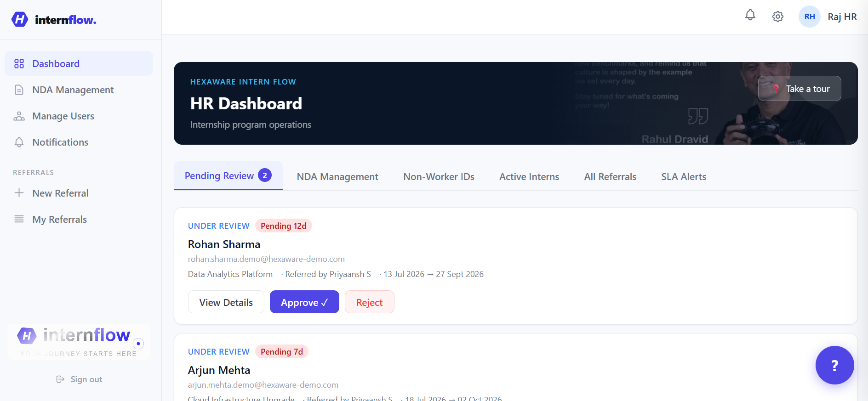The height and width of the screenshot is (401, 868).
Task: Click the Manage Users people icon
Action: (x=19, y=116)
